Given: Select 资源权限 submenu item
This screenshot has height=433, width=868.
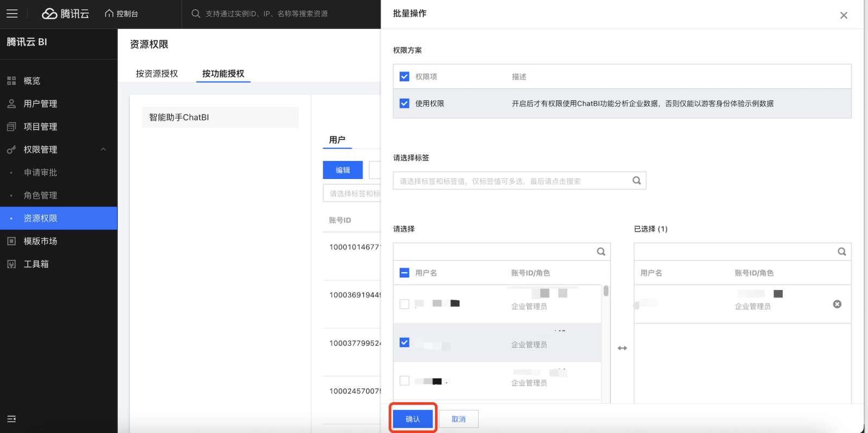Looking at the screenshot, I should pyautogui.click(x=59, y=218).
